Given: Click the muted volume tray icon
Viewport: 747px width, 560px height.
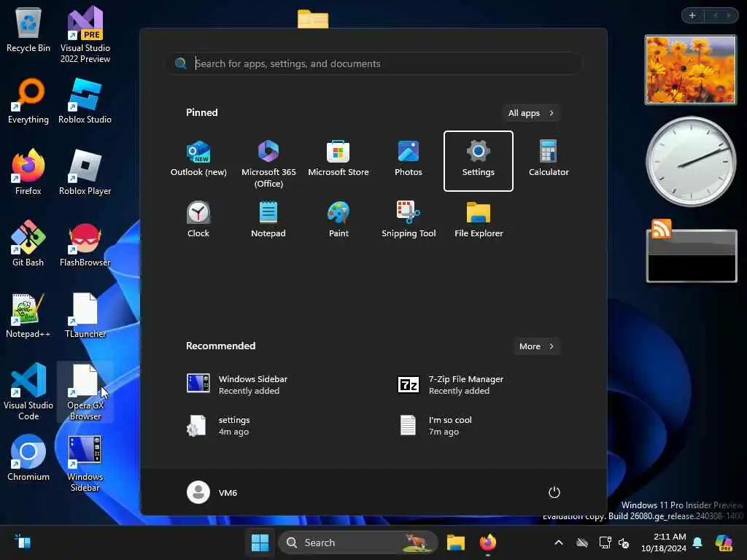Looking at the screenshot, I should tap(624, 542).
